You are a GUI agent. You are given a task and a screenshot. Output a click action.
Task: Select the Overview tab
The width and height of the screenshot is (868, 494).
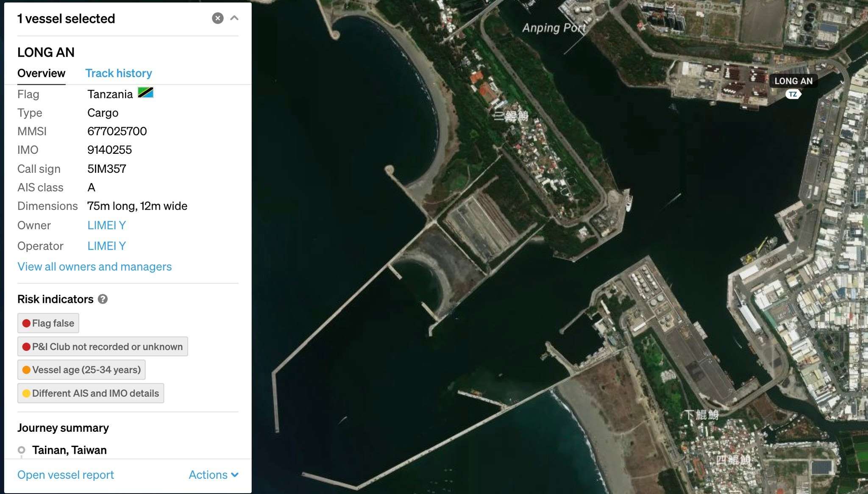(x=41, y=73)
